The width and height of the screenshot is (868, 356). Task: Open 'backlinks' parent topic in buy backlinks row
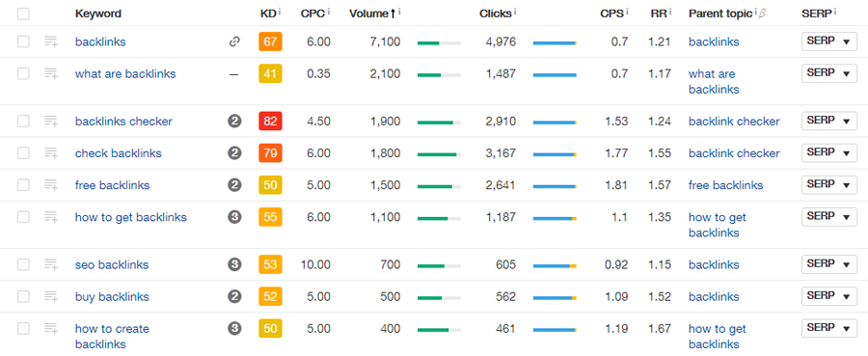click(x=714, y=297)
